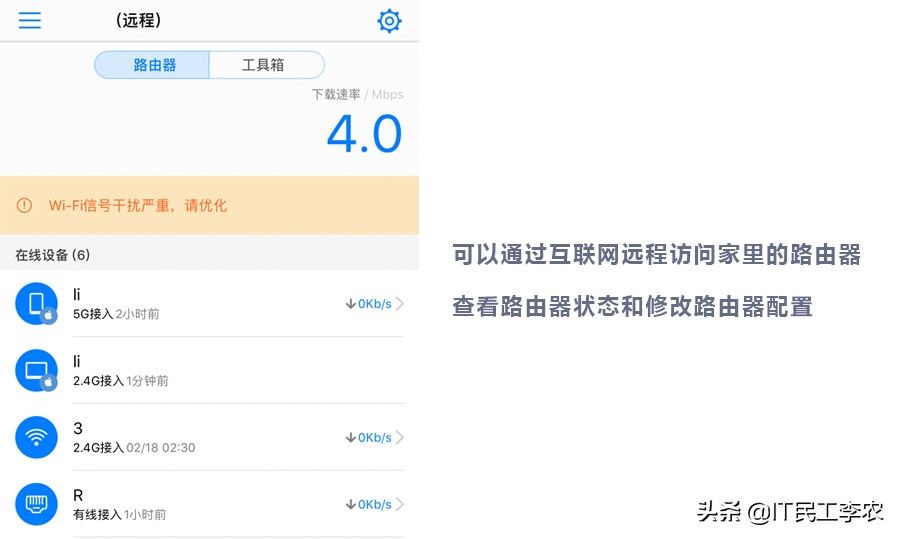
Task: Tap the computer icon of the 2.4G li device
Action: click(x=37, y=371)
